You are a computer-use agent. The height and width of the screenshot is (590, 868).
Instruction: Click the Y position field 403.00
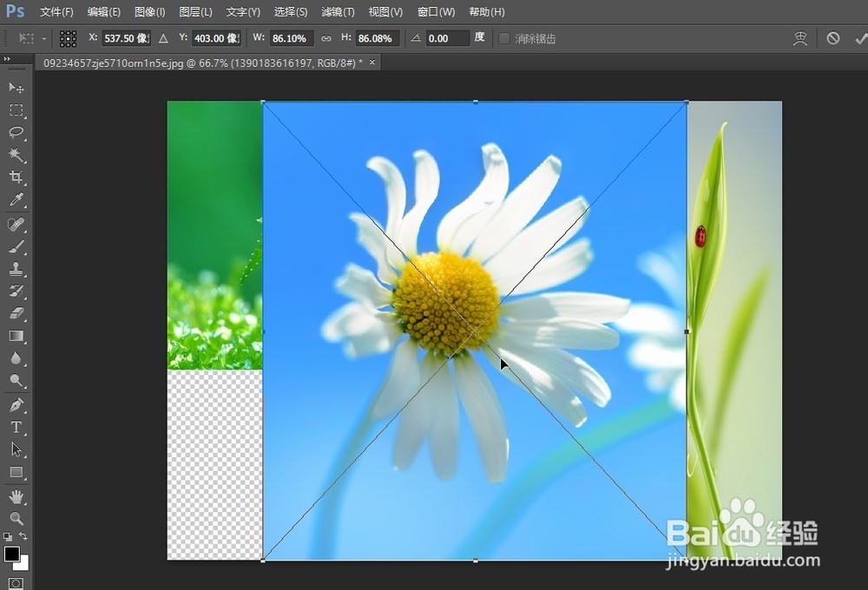tap(216, 38)
